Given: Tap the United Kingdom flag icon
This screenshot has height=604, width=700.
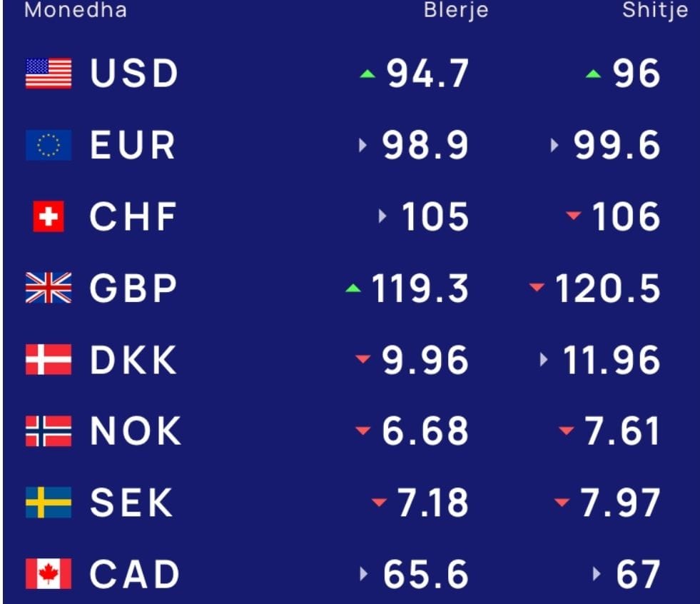Looking at the screenshot, I should [49, 288].
